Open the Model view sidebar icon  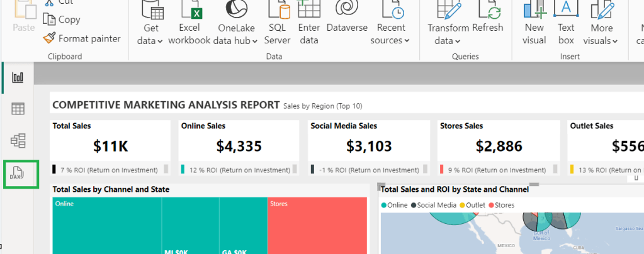coord(18,140)
